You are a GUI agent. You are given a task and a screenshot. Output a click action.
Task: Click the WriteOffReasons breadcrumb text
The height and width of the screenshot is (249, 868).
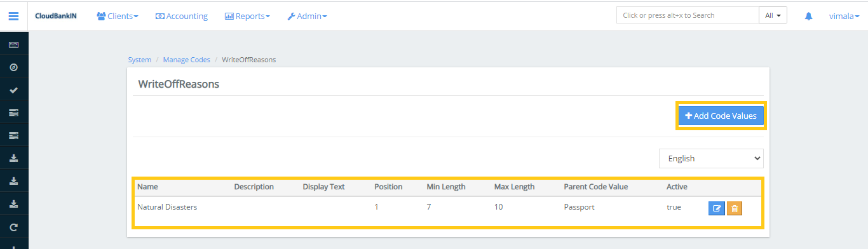click(248, 60)
